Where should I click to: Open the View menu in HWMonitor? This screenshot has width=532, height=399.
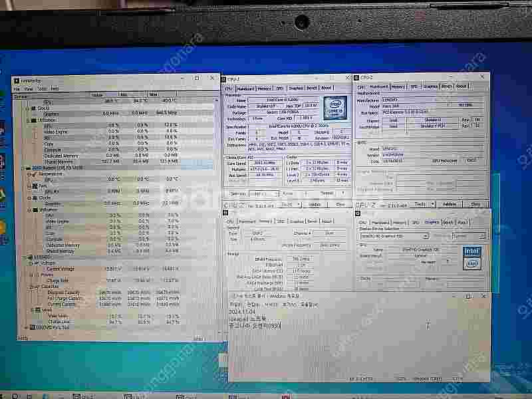tap(29, 89)
